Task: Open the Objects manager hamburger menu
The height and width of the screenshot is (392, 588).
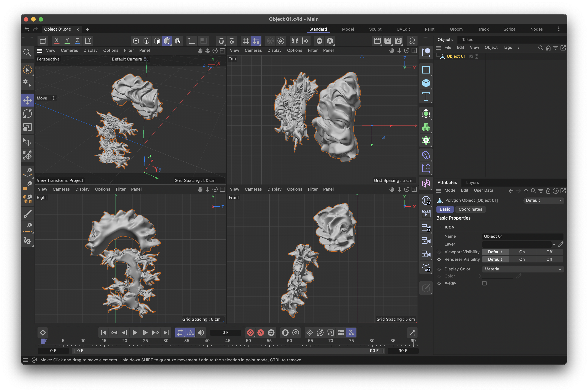Action: (x=438, y=48)
